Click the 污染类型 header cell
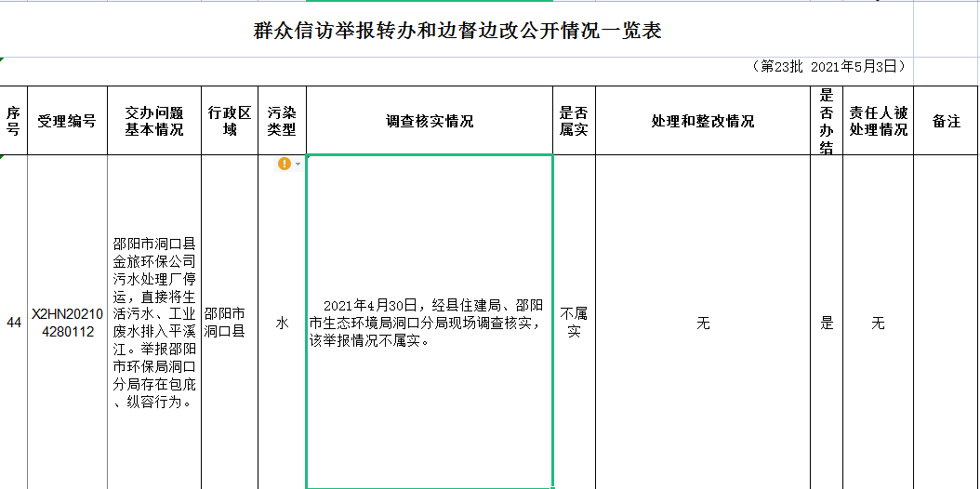Image resolution: width=980 pixels, height=489 pixels. pyautogui.click(x=282, y=121)
